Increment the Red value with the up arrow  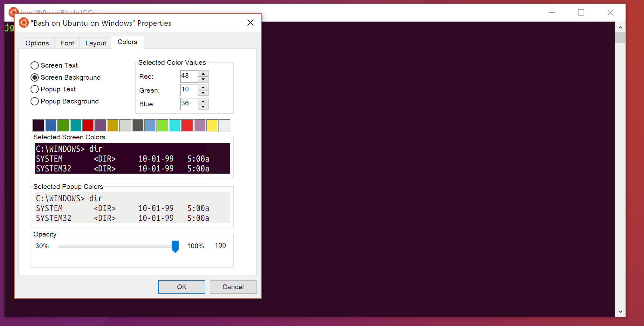203,74
